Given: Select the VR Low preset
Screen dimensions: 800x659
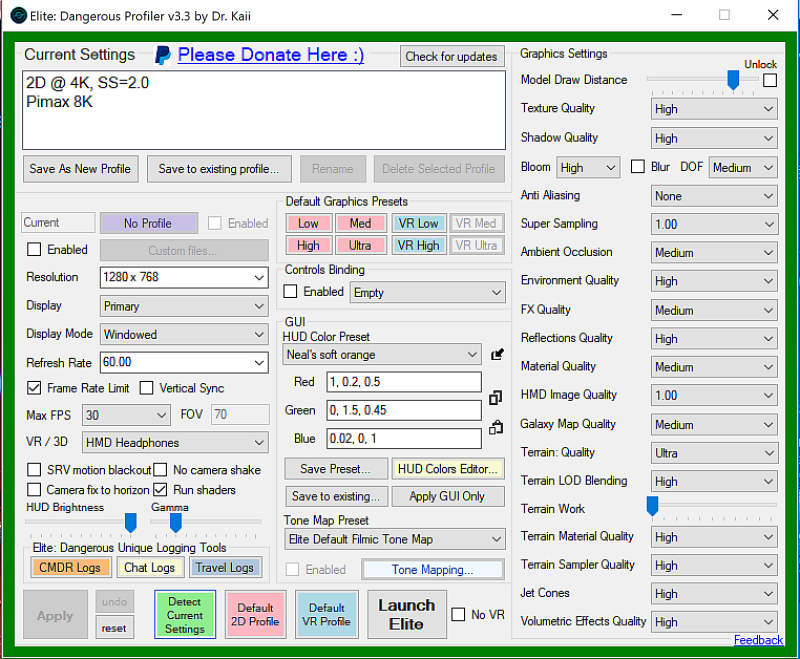Looking at the screenshot, I should click(x=419, y=223).
